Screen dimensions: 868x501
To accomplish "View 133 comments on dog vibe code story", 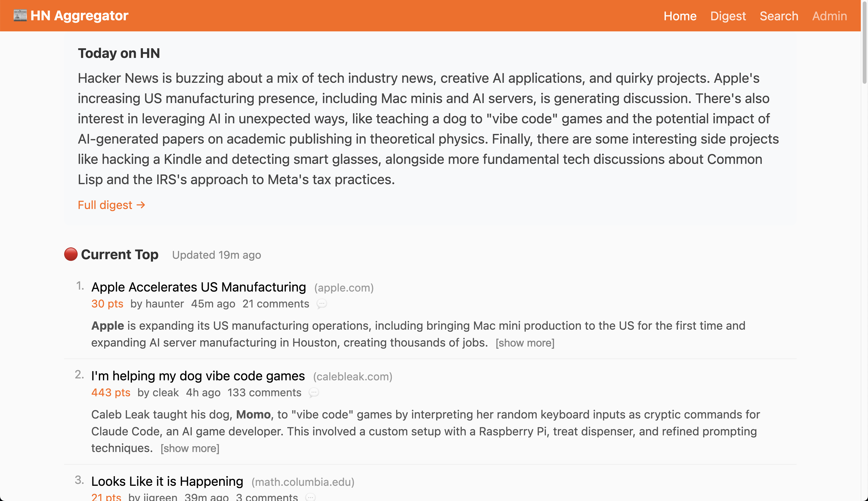I will tap(264, 393).
